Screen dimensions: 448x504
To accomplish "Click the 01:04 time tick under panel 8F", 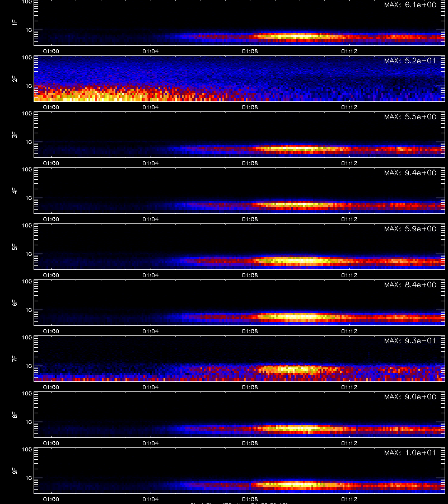I will click(151, 443).
